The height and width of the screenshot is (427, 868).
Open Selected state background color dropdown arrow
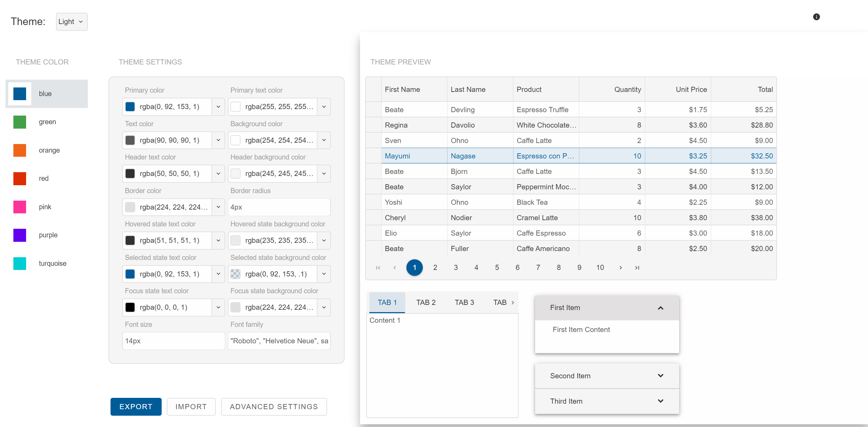pyautogui.click(x=324, y=274)
